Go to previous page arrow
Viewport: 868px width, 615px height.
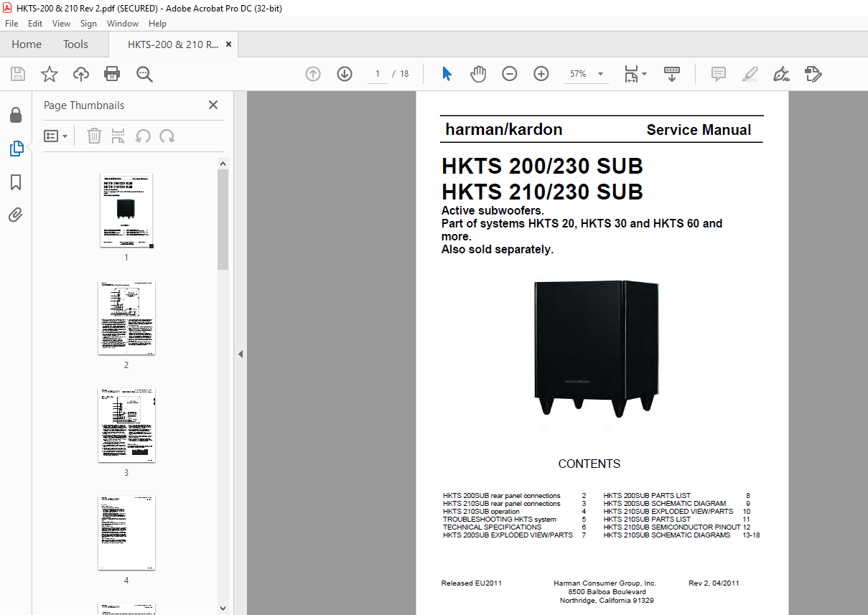pyautogui.click(x=313, y=74)
